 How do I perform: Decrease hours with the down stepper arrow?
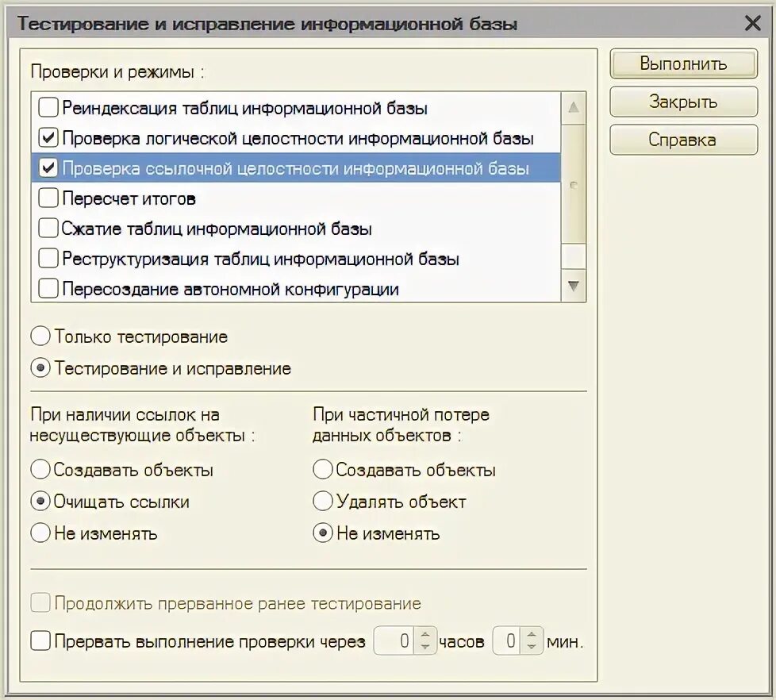425,647
